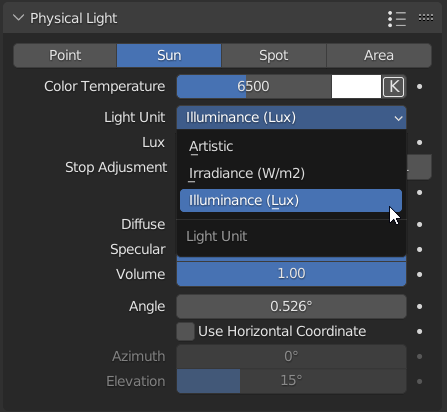Toggle the K Kelvin button
This screenshot has height=412, width=447.
[394, 86]
